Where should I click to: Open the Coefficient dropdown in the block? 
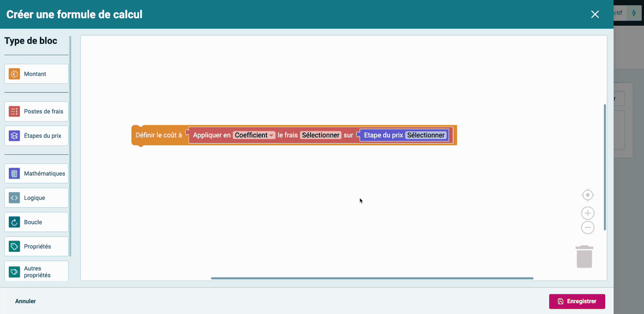click(x=254, y=136)
